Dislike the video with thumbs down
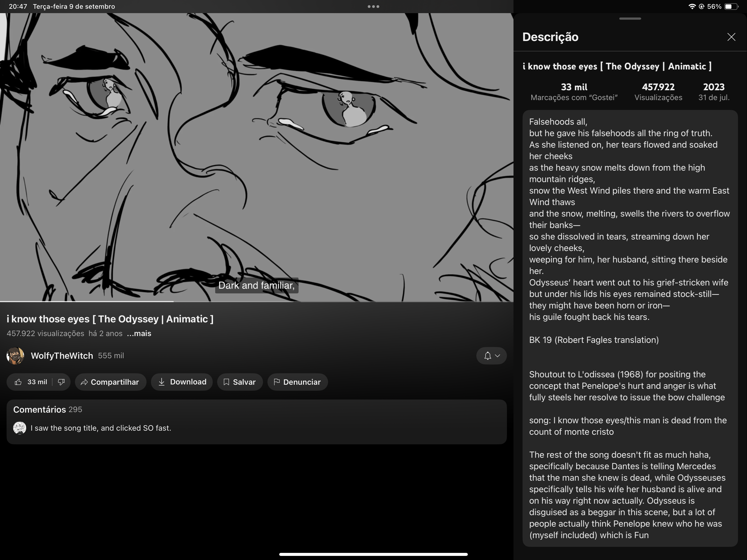 pos(61,382)
